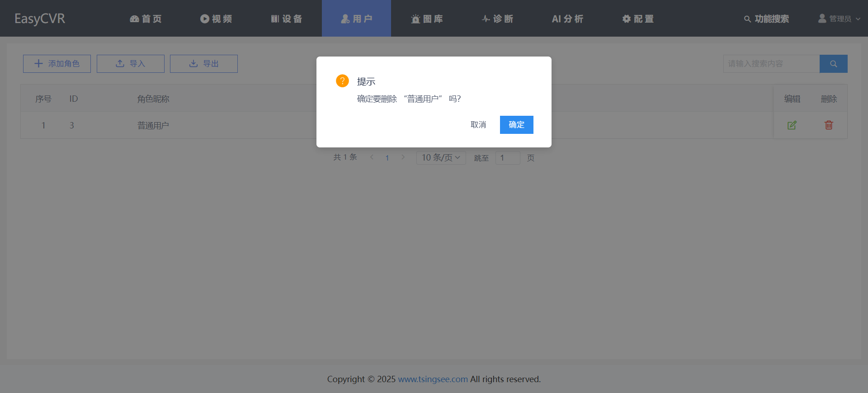Click the 普通用户 role name cell
868x393 pixels.
click(153, 125)
